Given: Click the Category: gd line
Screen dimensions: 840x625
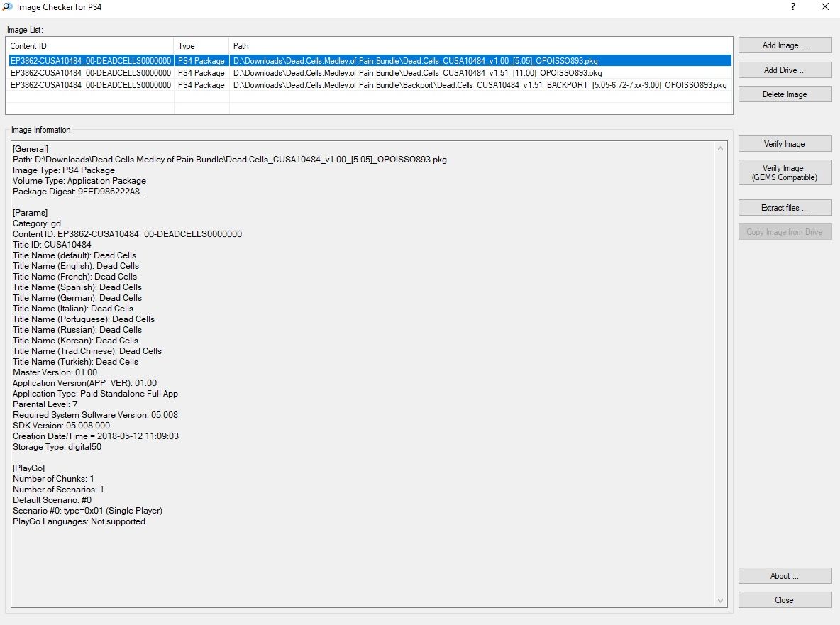Looking at the screenshot, I should pyautogui.click(x=37, y=223).
